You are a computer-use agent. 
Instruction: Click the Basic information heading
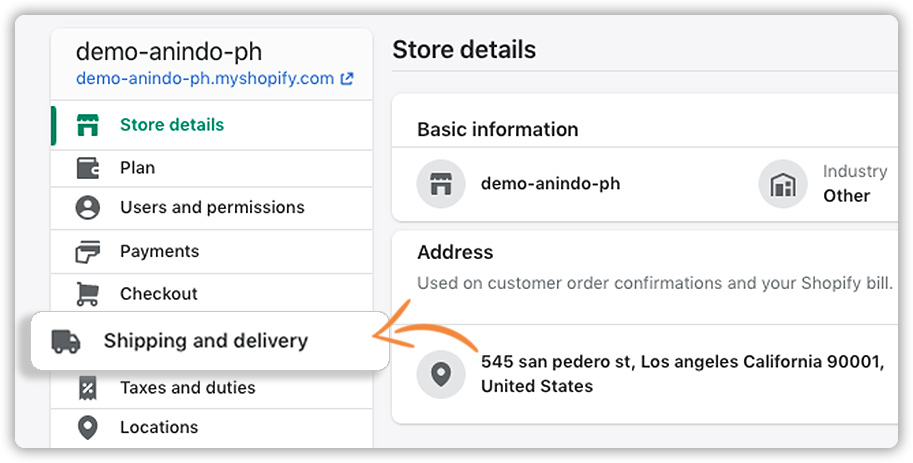coord(498,129)
